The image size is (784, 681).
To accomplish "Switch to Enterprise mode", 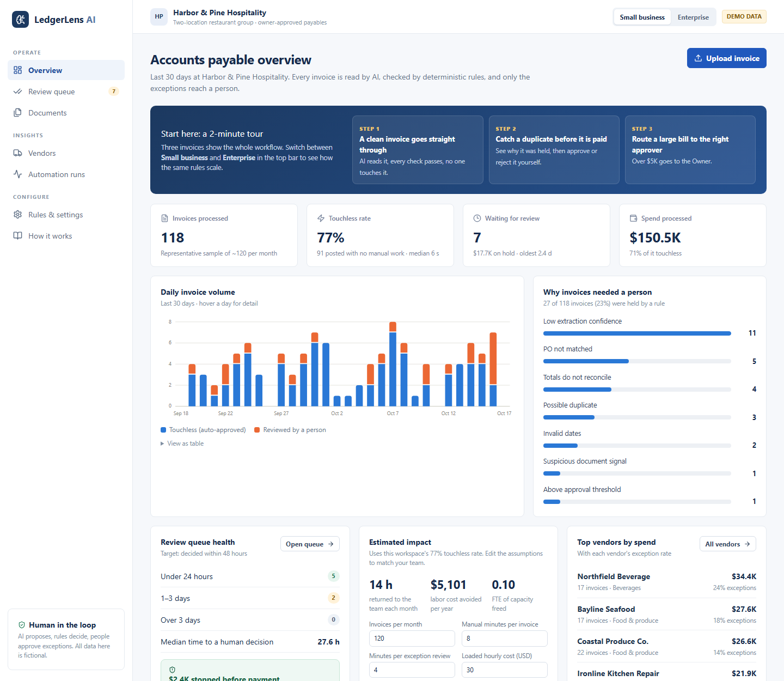I will (693, 17).
